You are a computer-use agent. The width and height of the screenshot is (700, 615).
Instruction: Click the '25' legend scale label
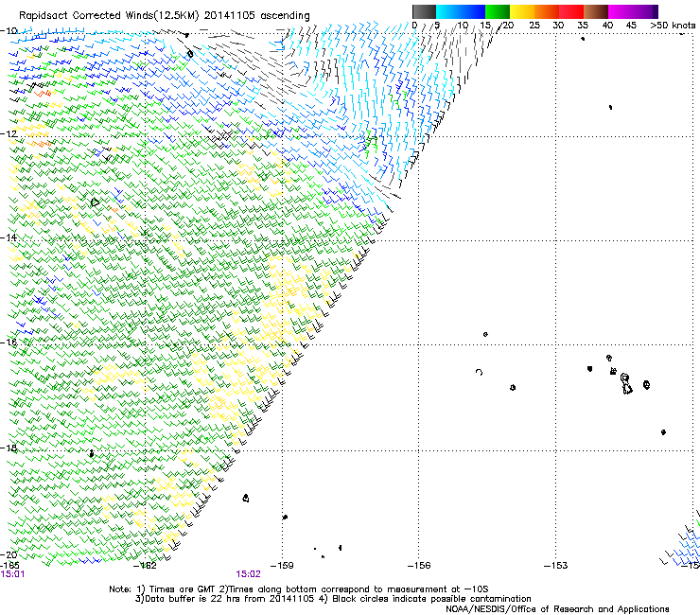[x=534, y=26]
